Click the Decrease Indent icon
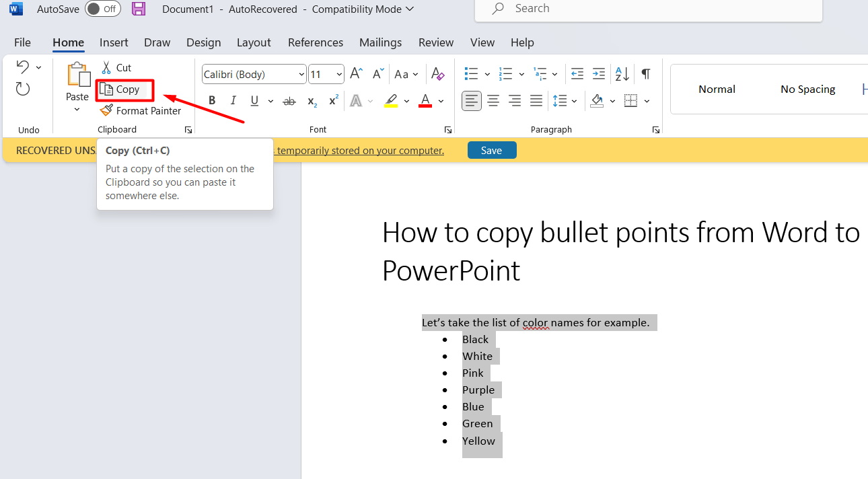Image resolution: width=868 pixels, height=479 pixels. click(x=577, y=74)
